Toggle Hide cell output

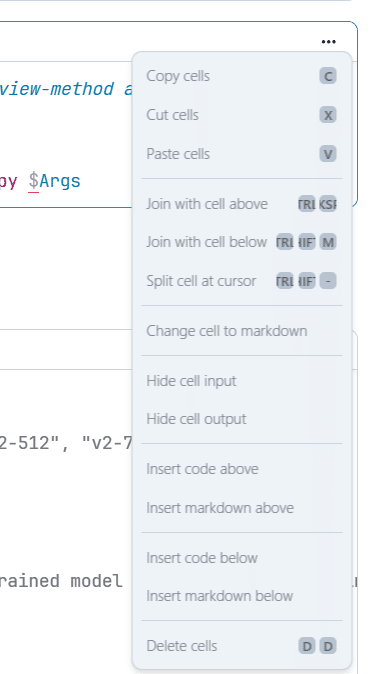(x=242, y=419)
